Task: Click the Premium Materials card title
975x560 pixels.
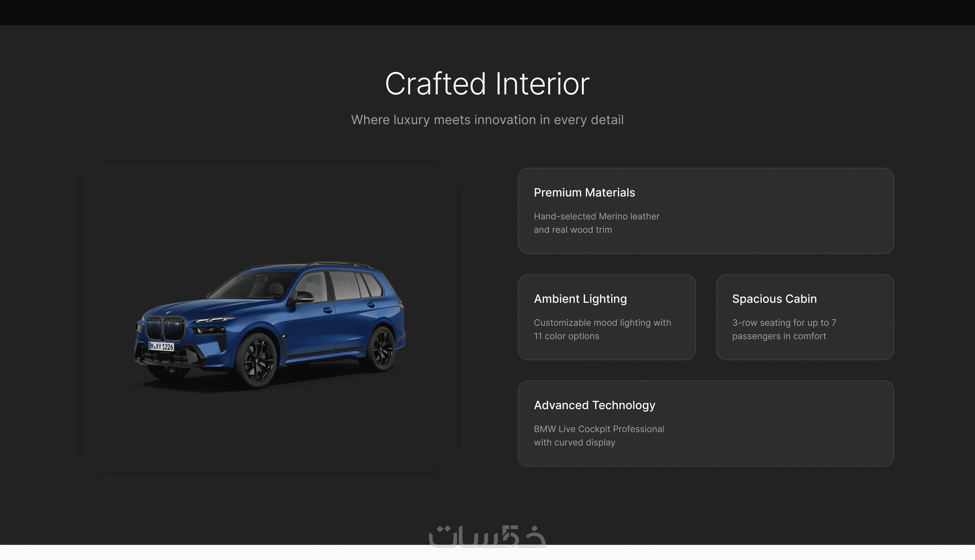Action: tap(584, 192)
